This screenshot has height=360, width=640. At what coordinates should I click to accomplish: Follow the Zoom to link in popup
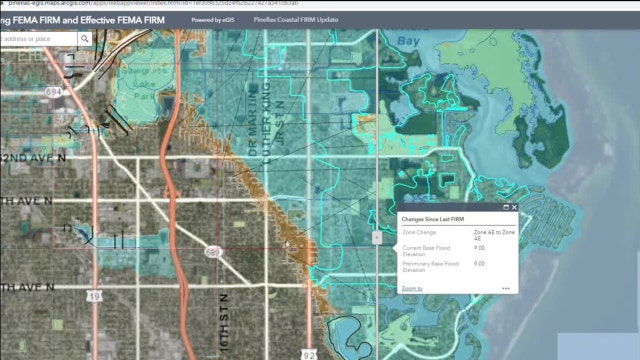pyautogui.click(x=412, y=288)
